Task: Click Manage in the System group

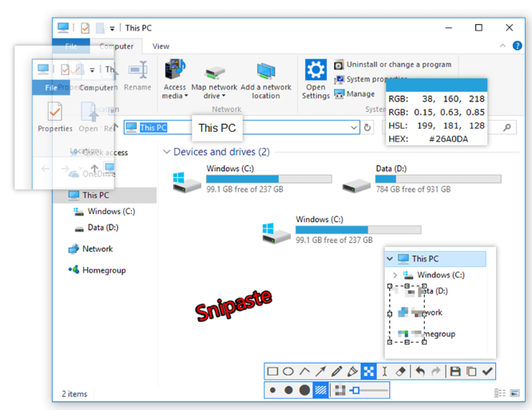Action: [x=355, y=94]
